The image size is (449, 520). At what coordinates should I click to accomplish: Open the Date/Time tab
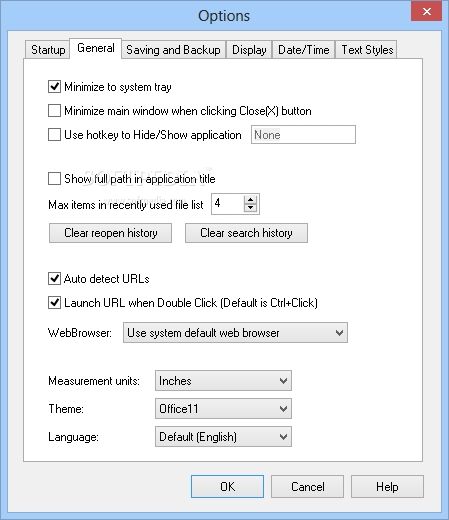click(303, 50)
